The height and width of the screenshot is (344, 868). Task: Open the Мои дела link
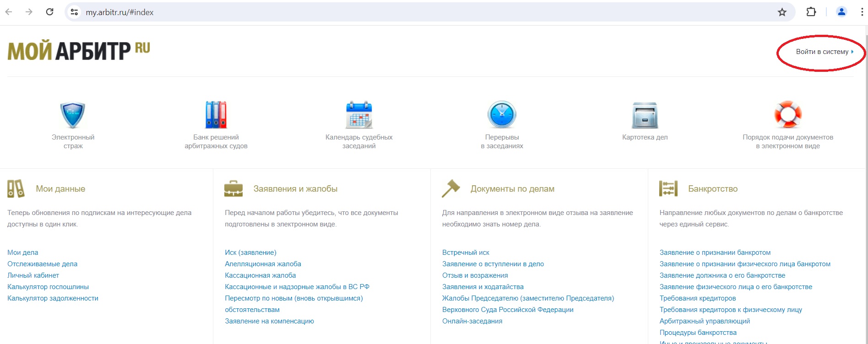tap(23, 253)
